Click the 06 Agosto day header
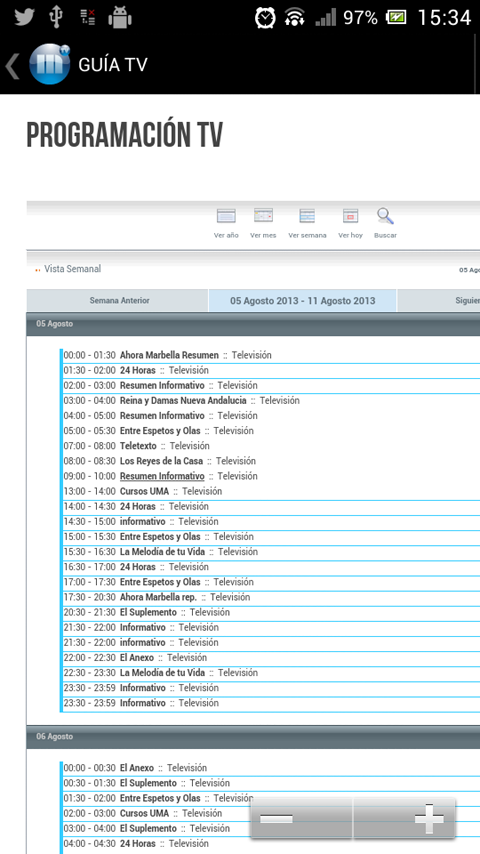The image size is (480, 854). pos(253,736)
